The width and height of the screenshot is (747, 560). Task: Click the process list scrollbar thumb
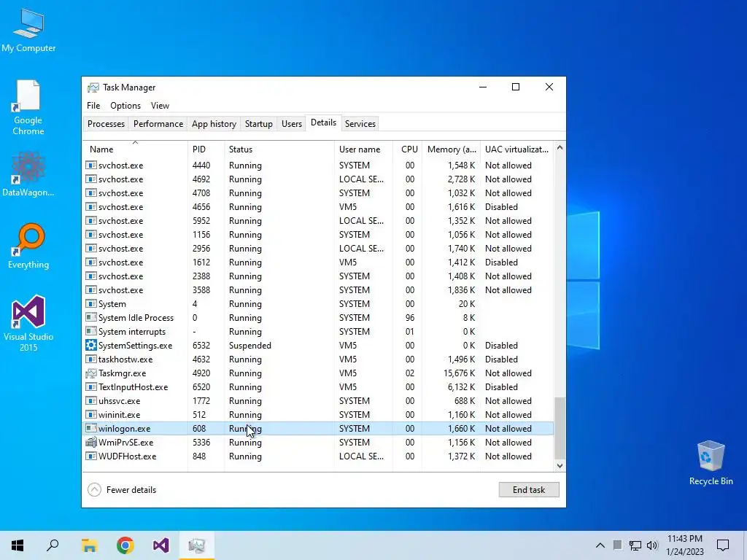point(560,427)
